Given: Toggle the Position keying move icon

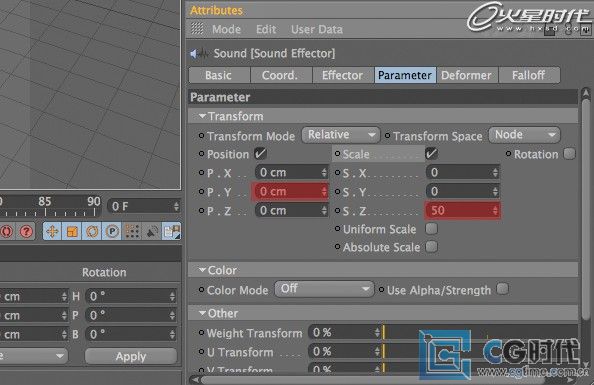Looking at the screenshot, I should coord(52,231).
